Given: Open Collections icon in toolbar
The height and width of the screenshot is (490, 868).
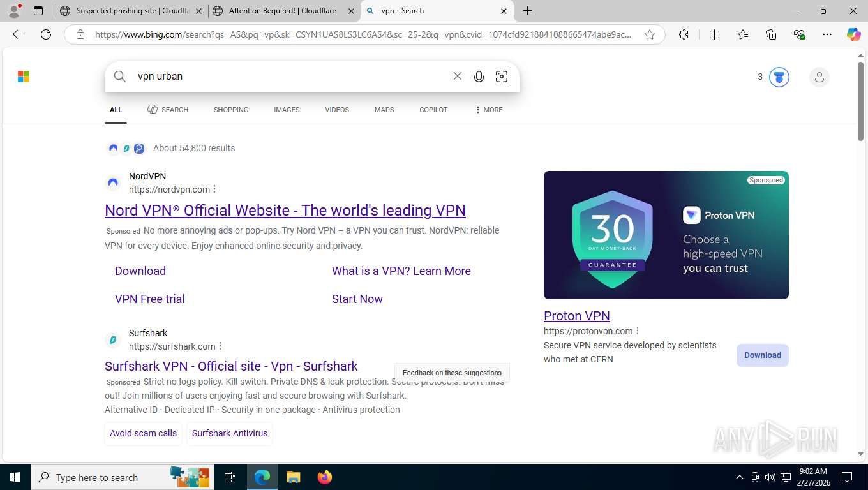Looking at the screenshot, I should (x=771, y=34).
